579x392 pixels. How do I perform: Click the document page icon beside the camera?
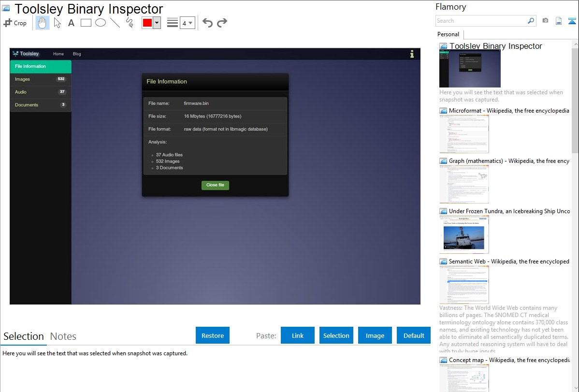pos(559,21)
